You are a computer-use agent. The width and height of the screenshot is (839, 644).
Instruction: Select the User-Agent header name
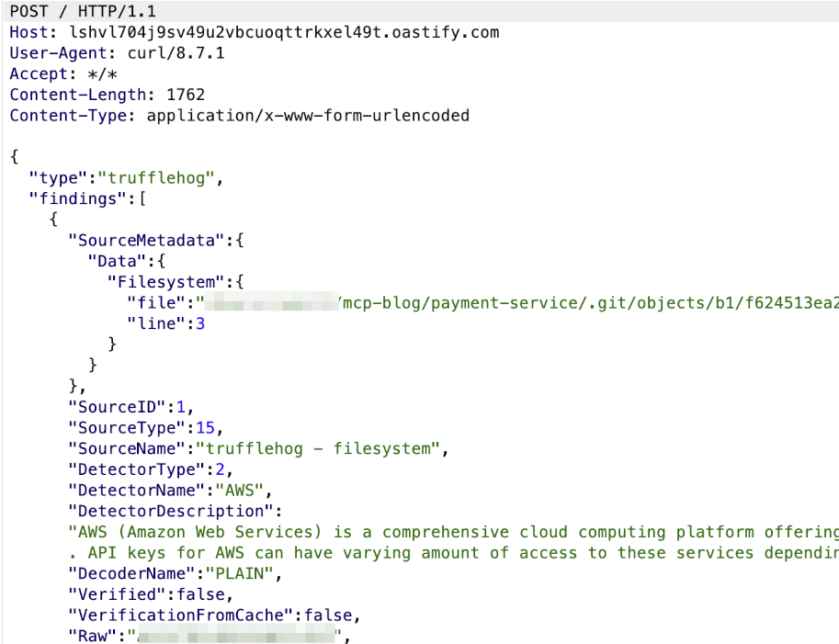pos(58,53)
